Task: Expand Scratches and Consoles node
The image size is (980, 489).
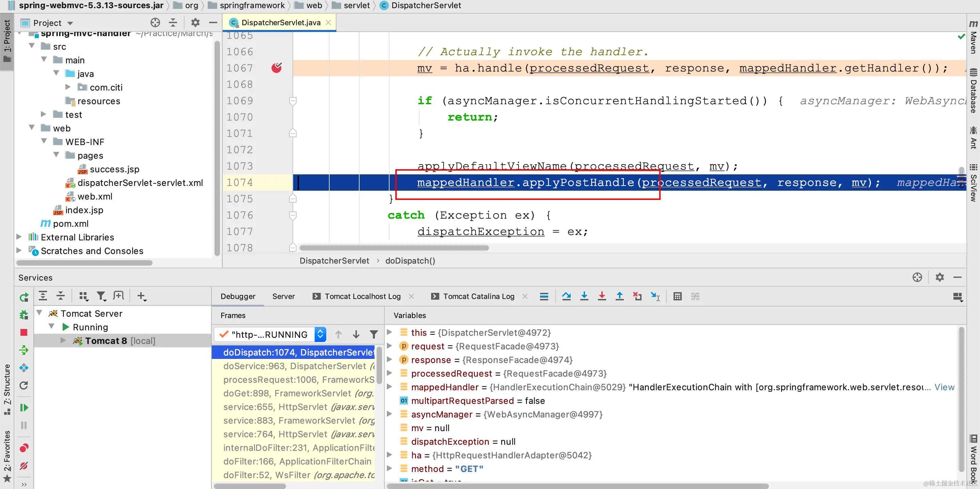Action: pyautogui.click(x=19, y=250)
